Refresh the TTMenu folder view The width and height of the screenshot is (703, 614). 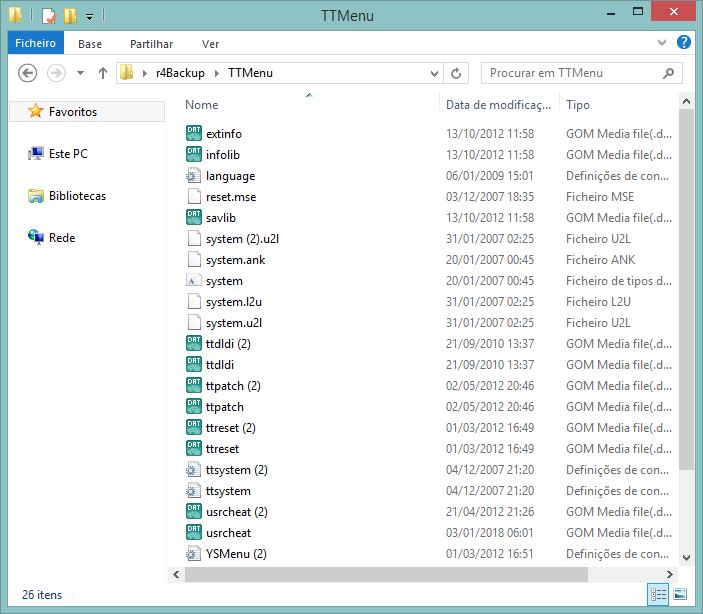click(x=456, y=73)
